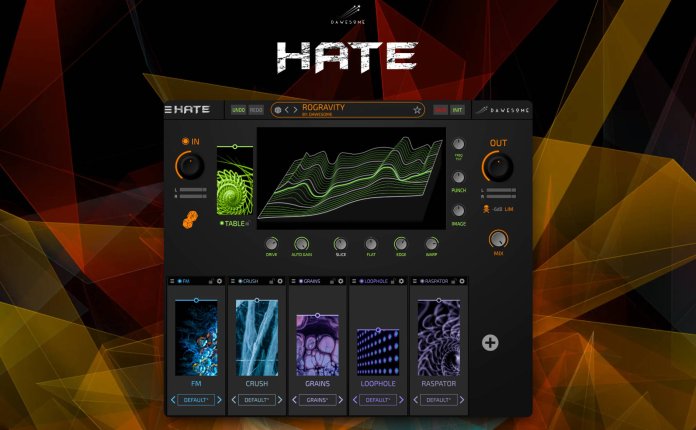Adjust the AUTO GAIN knob

(301, 244)
